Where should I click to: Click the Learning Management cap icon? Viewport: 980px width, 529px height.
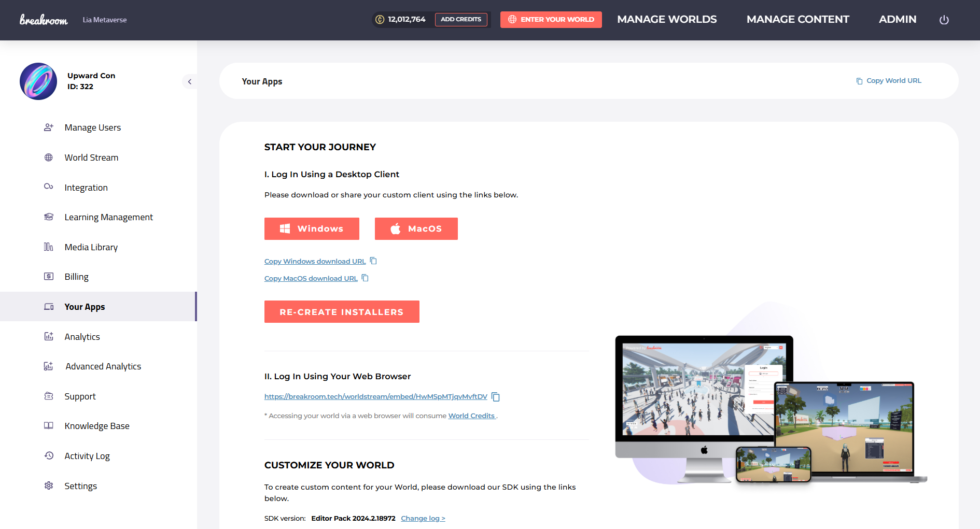[49, 217]
